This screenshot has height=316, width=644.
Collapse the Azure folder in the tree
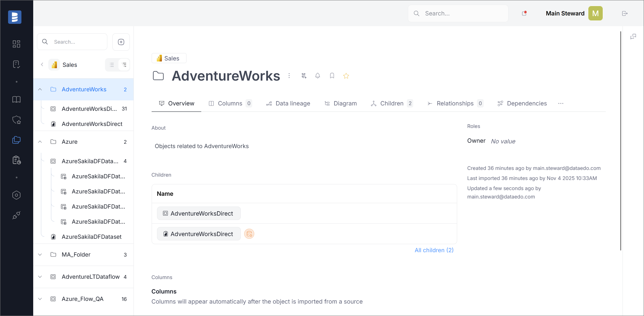coord(40,142)
